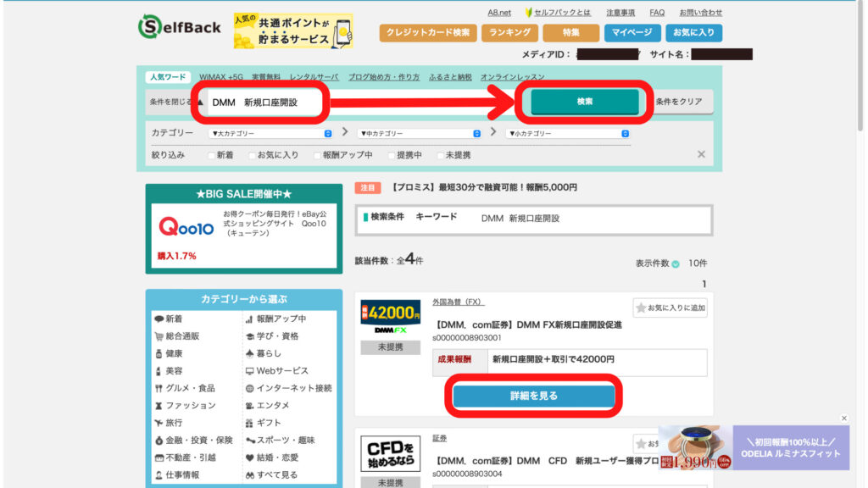The height and width of the screenshot is (488, 868).
Task: Go to the ランキング tab
Action: [509, 33]
